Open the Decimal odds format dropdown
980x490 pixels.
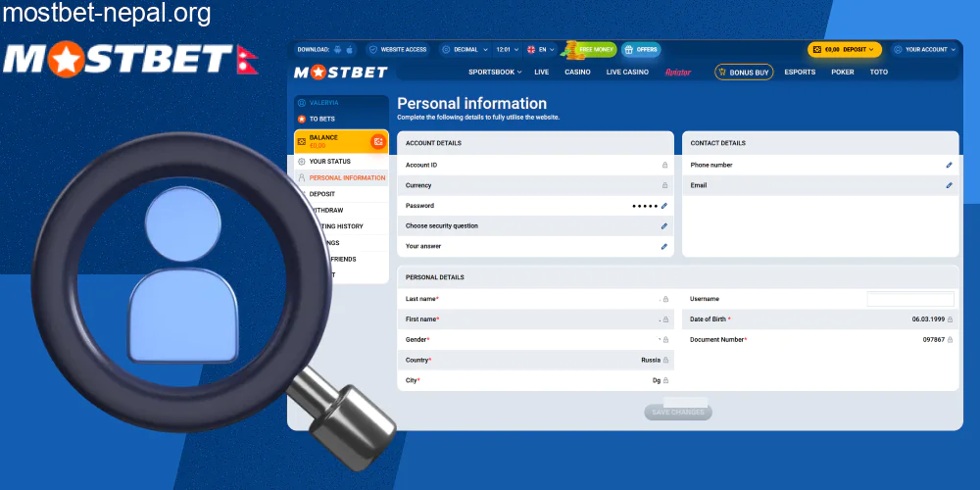point(464,49)
